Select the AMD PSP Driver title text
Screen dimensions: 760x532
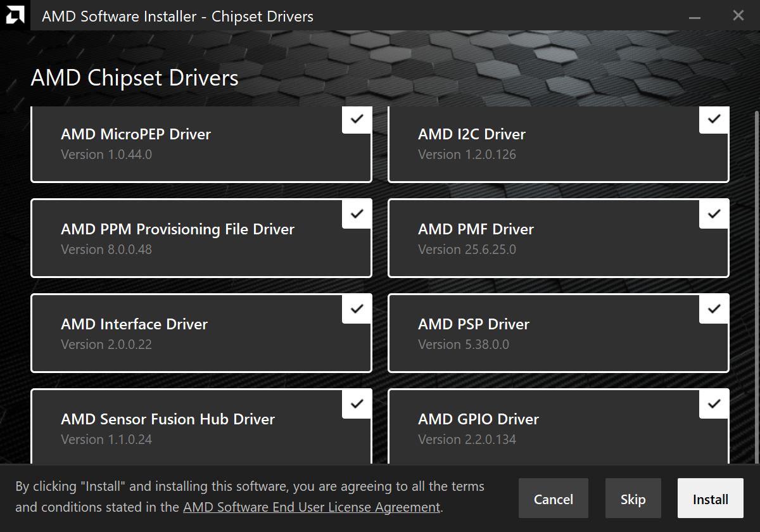(x=474, y=324)
